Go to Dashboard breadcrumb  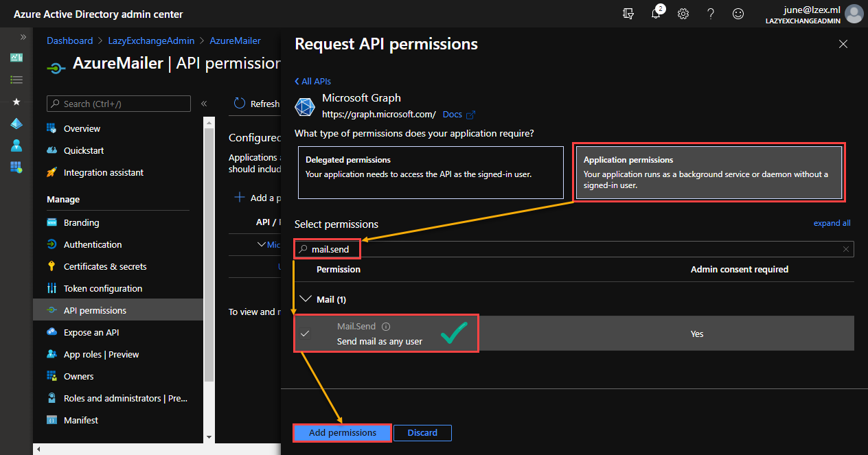tap(69, 40)
